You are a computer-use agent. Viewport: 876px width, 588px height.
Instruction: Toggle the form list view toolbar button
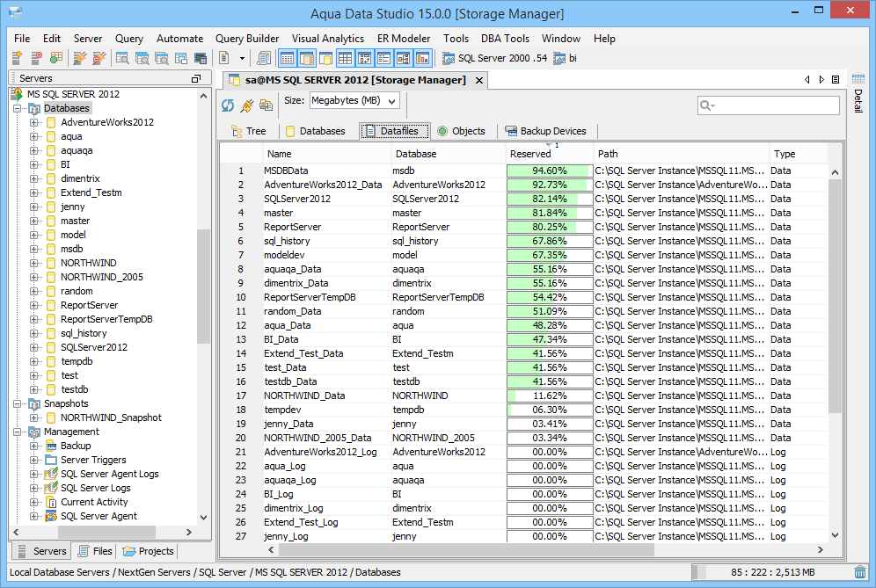tap(383, 58)
